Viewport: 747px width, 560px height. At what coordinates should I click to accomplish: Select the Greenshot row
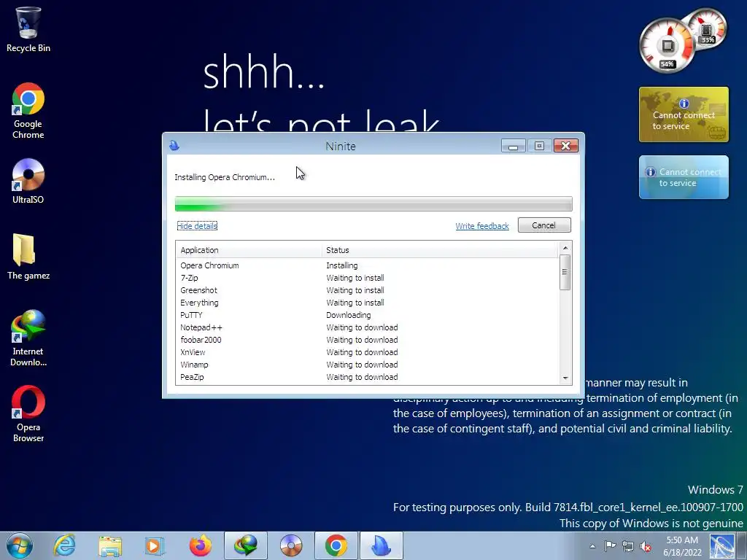coord(367,290)
